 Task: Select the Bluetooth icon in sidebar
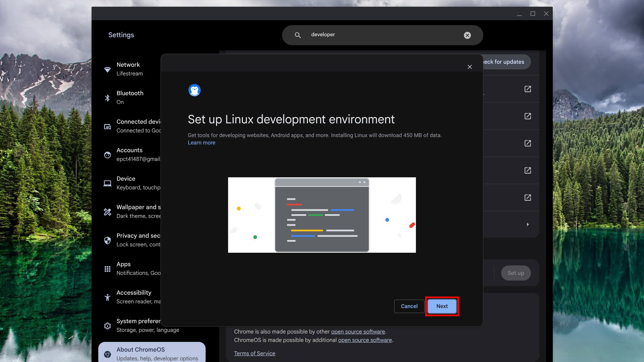click(107, 98)
